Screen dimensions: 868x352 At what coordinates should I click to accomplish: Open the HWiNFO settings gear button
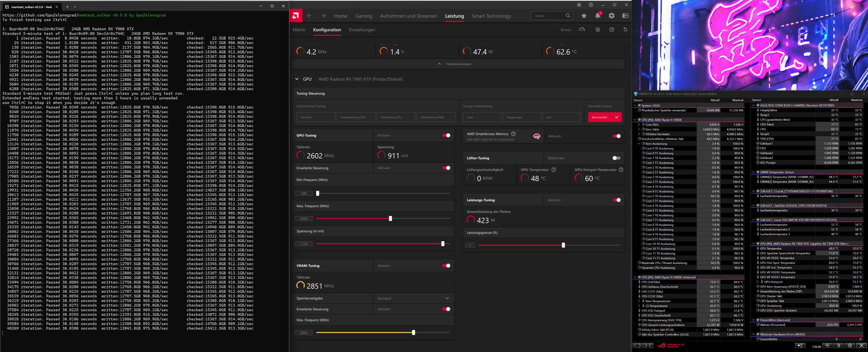(850, 346)
